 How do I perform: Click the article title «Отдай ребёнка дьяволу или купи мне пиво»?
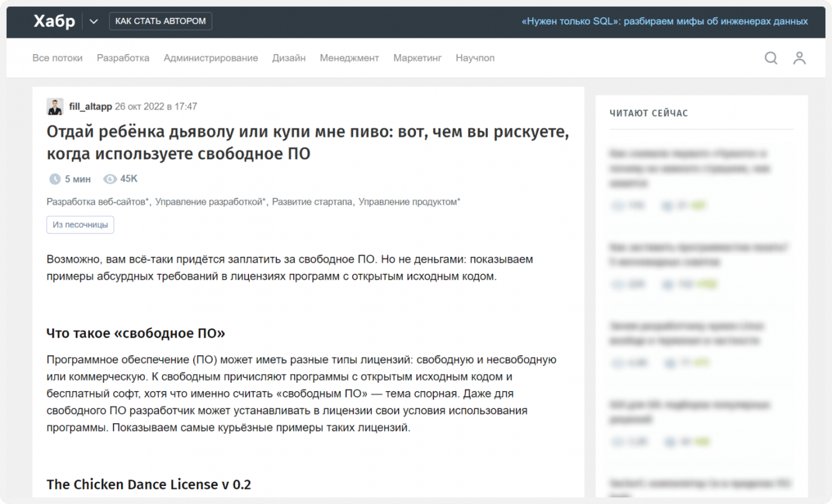(307, 143)
